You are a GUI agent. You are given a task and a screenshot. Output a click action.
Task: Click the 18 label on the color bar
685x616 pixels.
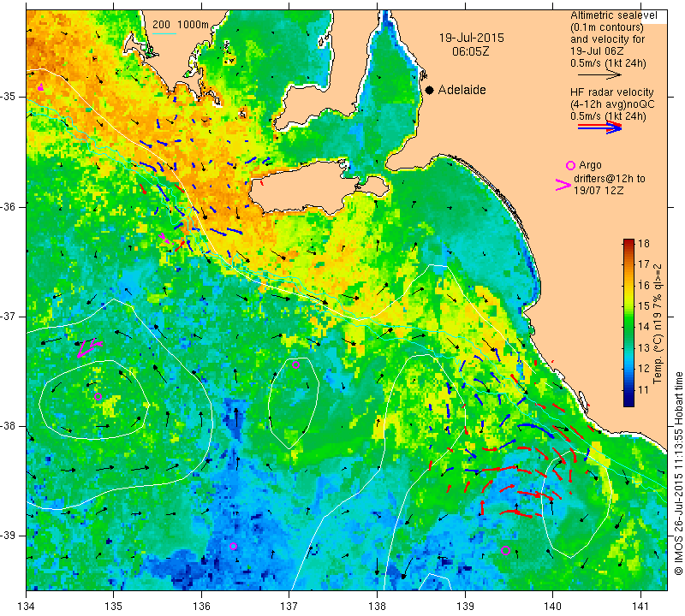tap(644, 243)
